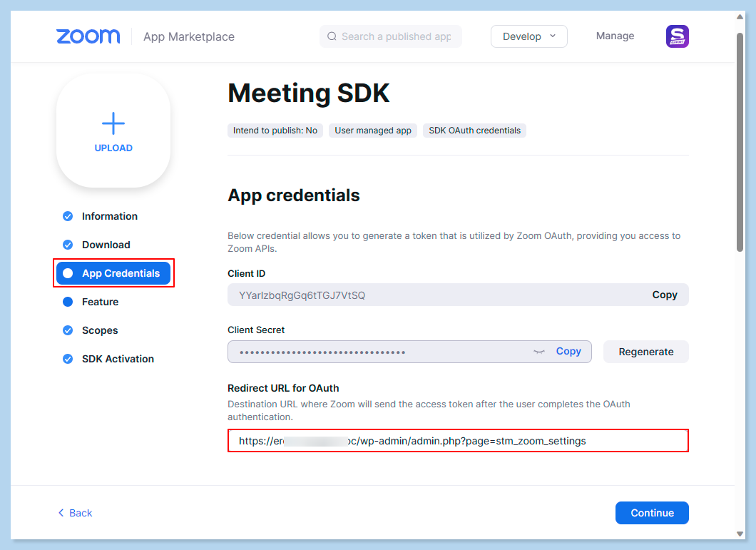Click the search magnifier icon
Image resolution: width=756 pixels, height=550 pixels.
[x=332, y=36]
